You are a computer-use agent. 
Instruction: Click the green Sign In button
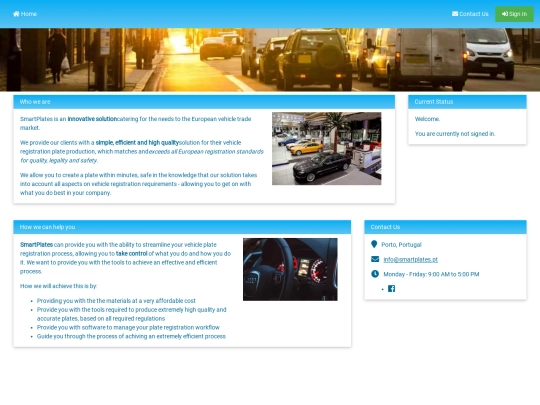(x=514, y=14)
